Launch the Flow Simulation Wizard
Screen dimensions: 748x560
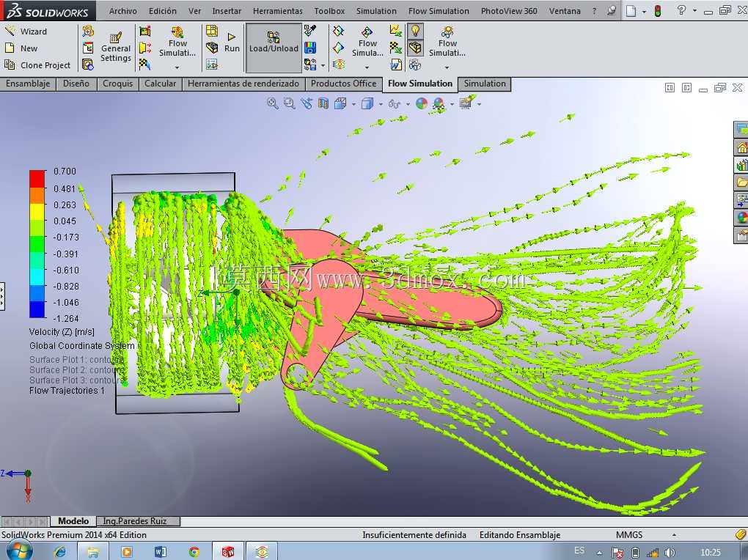(x=26, y=32)
